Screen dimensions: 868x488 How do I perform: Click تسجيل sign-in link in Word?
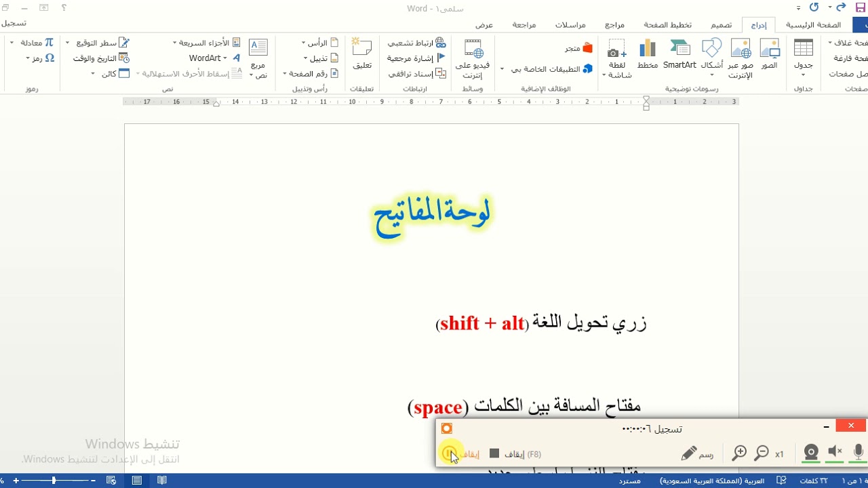point(14,23)
